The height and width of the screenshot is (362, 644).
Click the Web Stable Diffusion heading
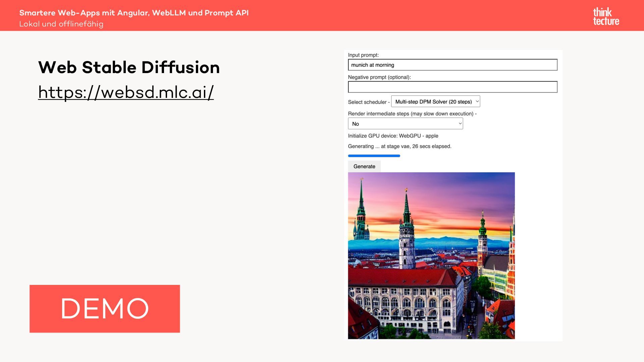tap(129, 67)
